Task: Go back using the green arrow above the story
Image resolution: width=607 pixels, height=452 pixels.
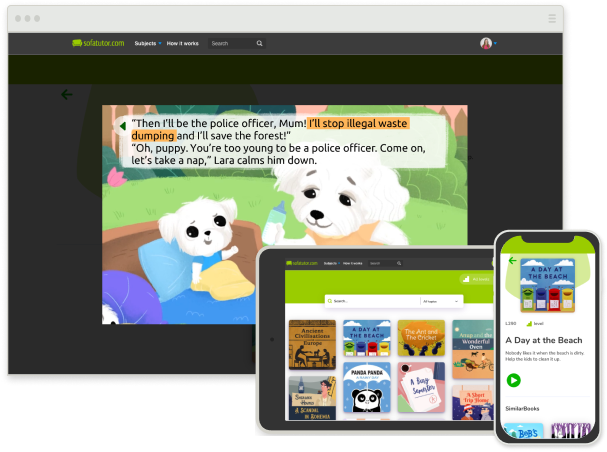Action: click(x=67, y=95)
